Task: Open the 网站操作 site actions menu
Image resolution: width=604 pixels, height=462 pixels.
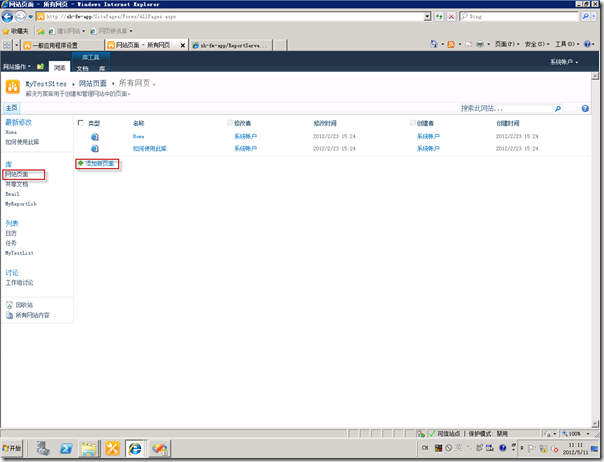Action: click(x=17, y=67)
